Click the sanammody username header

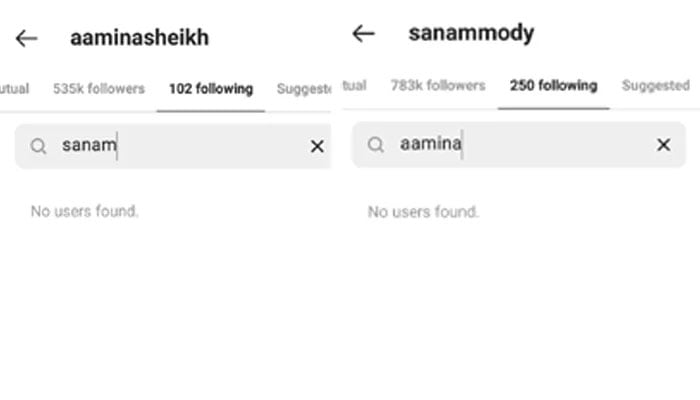click(471, 34)
